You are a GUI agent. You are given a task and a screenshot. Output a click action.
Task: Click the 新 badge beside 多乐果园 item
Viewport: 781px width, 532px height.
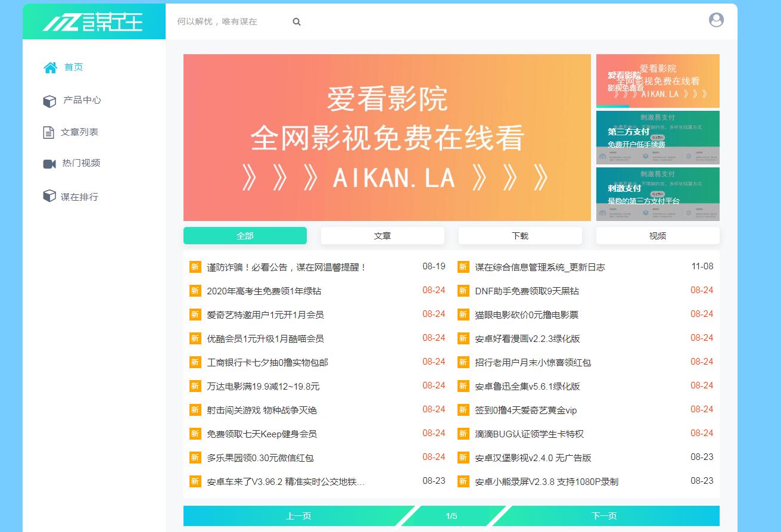(195, 458)
